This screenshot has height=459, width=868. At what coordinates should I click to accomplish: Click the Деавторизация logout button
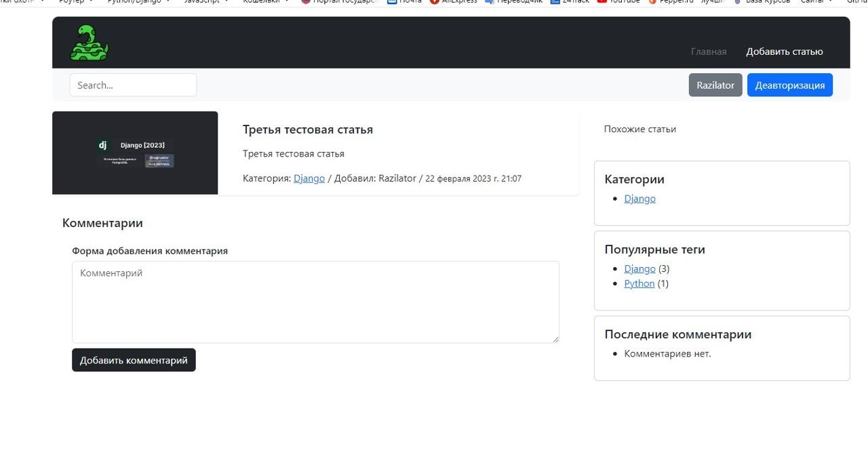tap(790, 85)
